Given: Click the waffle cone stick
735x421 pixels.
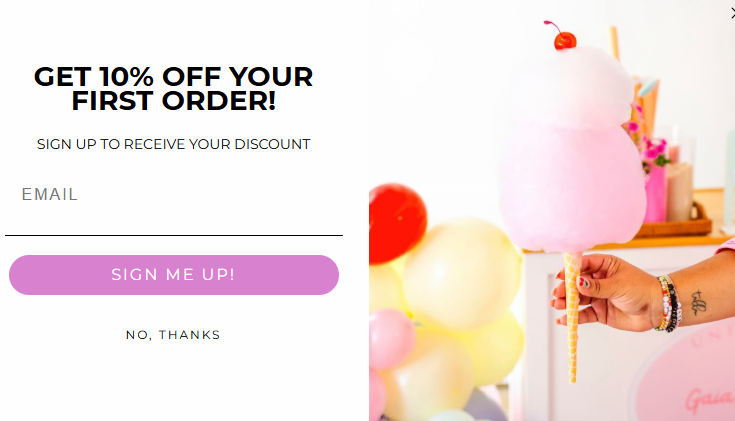Looking at the screenshot, I should [x=573, y=317].
